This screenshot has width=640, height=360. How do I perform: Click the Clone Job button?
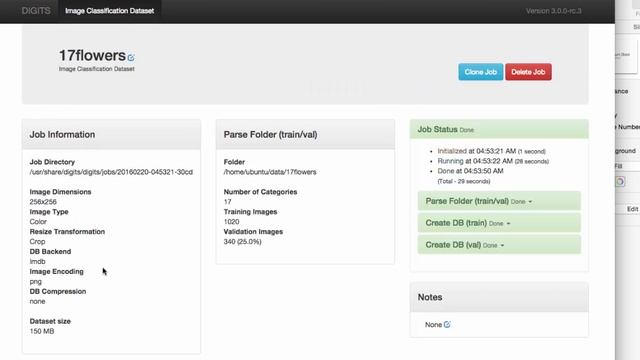[480, 72]
